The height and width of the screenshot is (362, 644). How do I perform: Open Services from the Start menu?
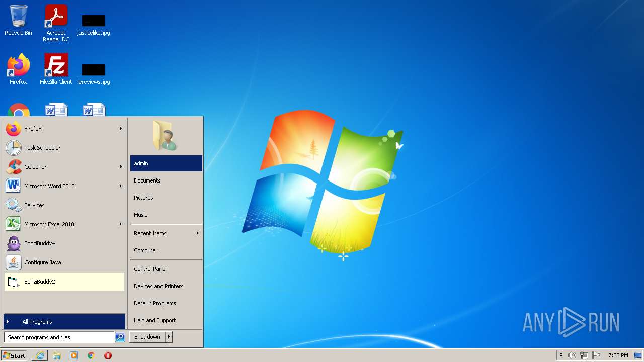64,205
